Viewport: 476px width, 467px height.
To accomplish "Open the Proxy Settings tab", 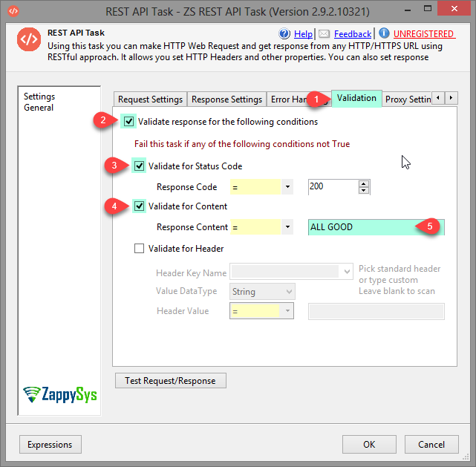I will coord(408,99).
